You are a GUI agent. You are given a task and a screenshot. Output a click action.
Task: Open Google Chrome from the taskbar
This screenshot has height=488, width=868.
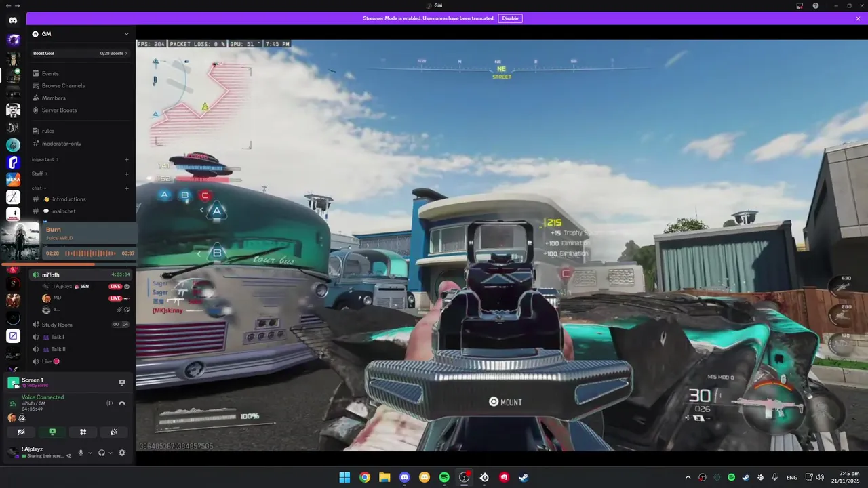(365, 477)
